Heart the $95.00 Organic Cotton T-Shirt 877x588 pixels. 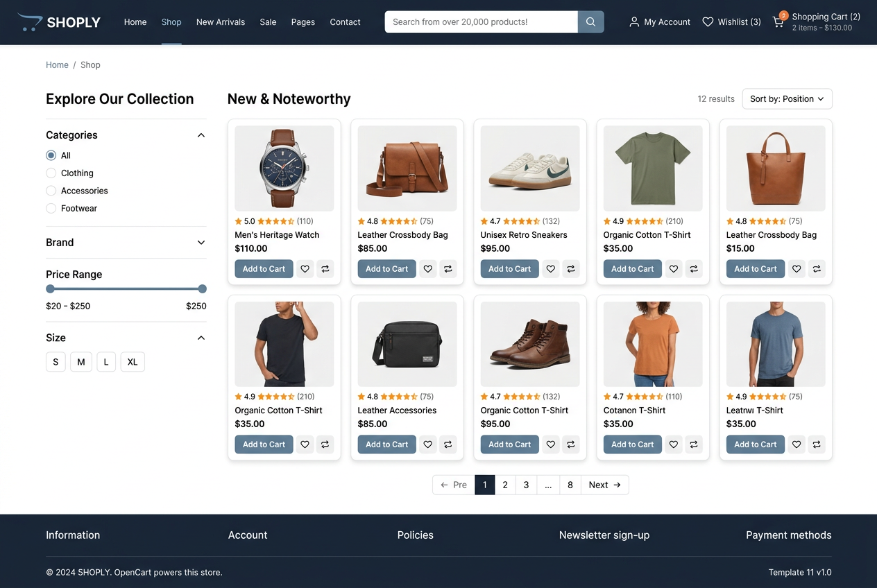pos(550,444)
